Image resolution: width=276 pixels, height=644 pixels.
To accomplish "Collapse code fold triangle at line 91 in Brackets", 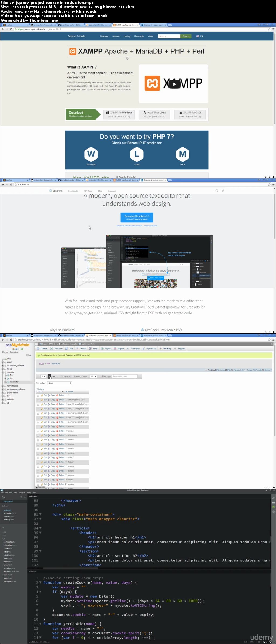I will [x=40, y=514].
